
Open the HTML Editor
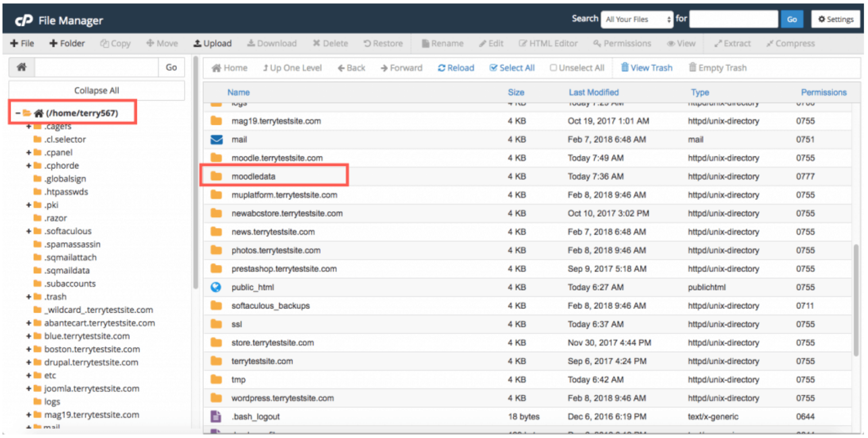pyautogui.click(x=548, y=43)
